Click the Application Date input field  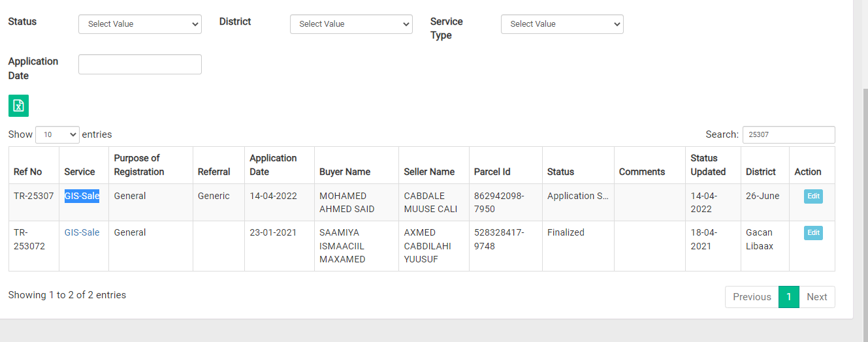click(x=140, y=64)
